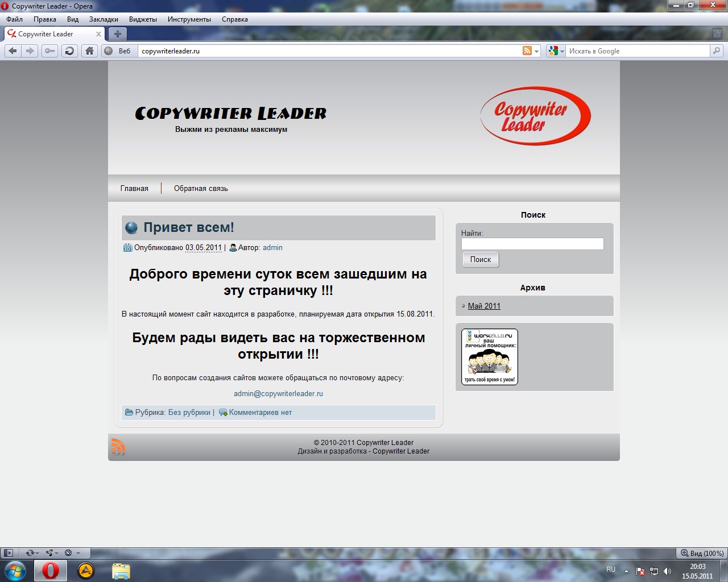Toggle the side panels with the bottom-left button
The width and height of the screenshot is (728, 582).
point(8,552)
